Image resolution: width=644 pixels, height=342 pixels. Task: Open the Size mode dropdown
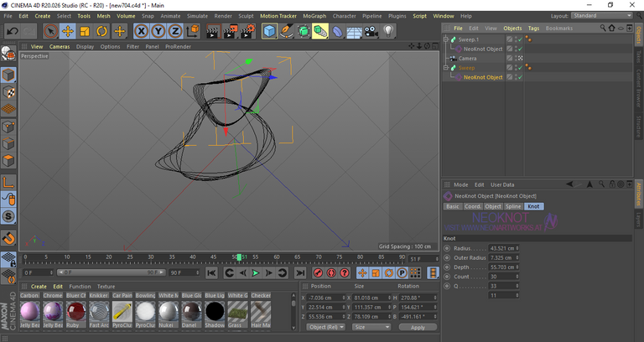371,327
